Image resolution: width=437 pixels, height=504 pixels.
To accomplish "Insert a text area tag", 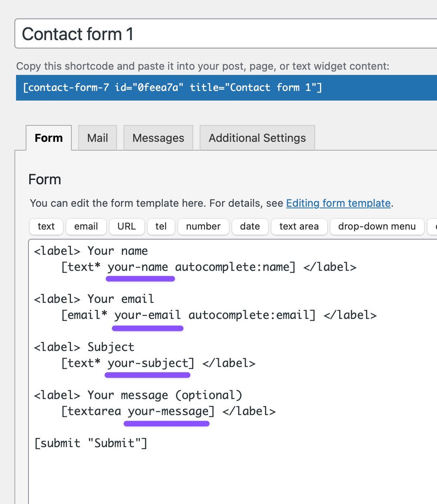I will [x=299, y=226].
